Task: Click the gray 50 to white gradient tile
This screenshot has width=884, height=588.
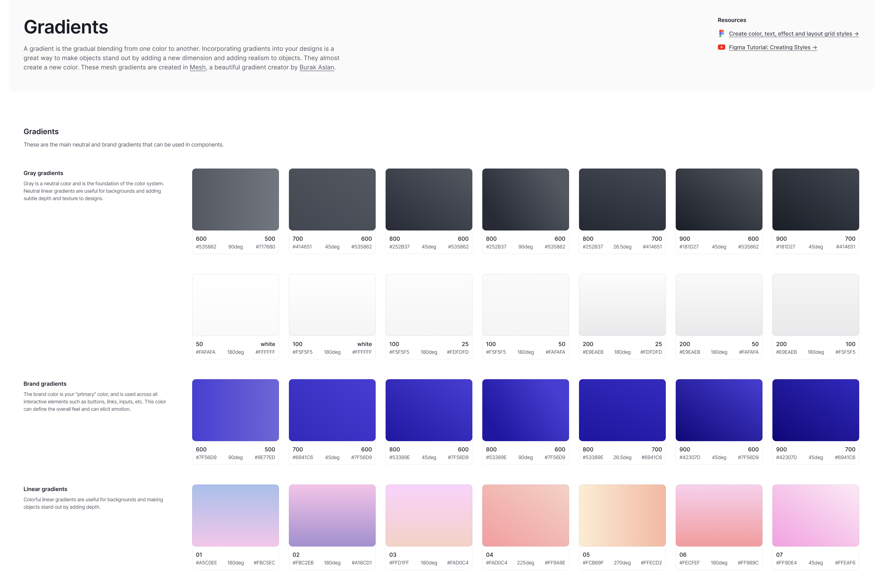Action: coord(235,305)
